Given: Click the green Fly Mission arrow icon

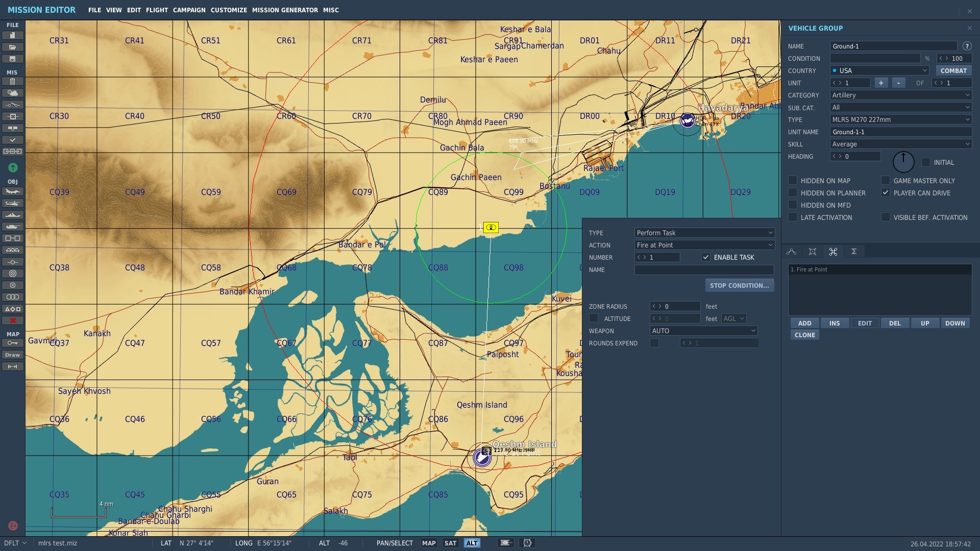Looking at the screenshot, I should coord(13,167).
